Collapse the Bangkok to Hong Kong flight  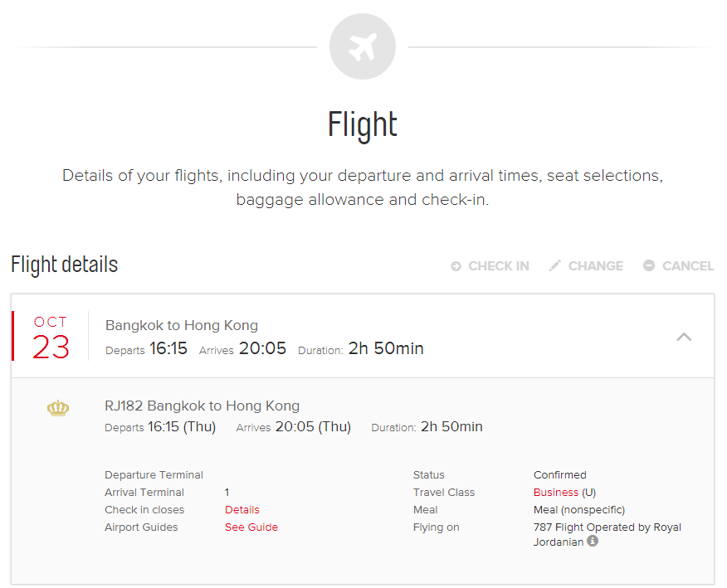(x=684, y=337)
